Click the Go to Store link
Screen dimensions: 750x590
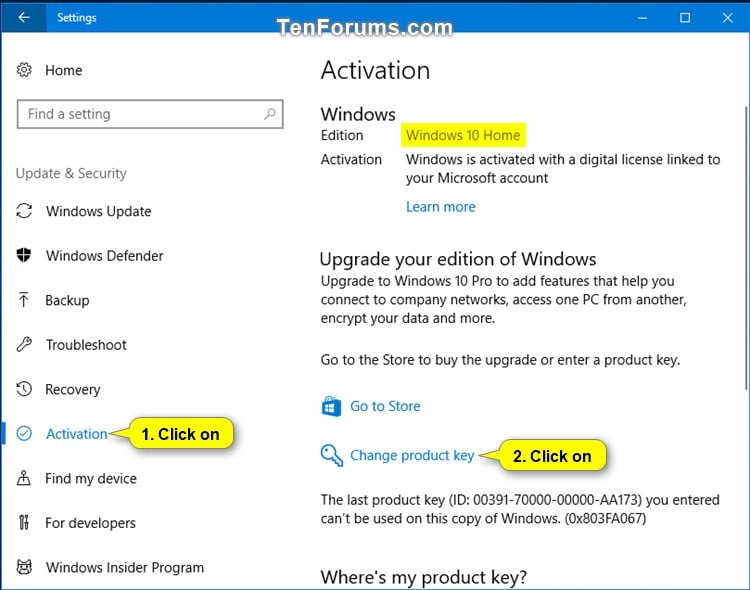click(x=385, y=406)
